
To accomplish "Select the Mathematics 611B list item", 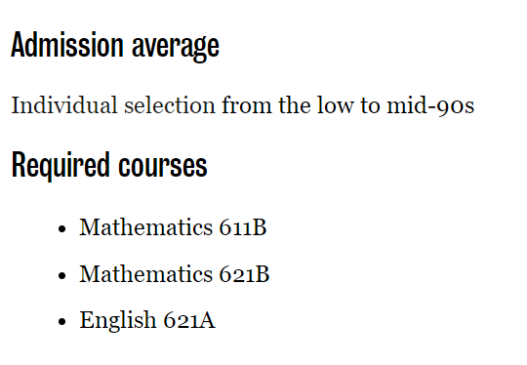I will [173, 227].
